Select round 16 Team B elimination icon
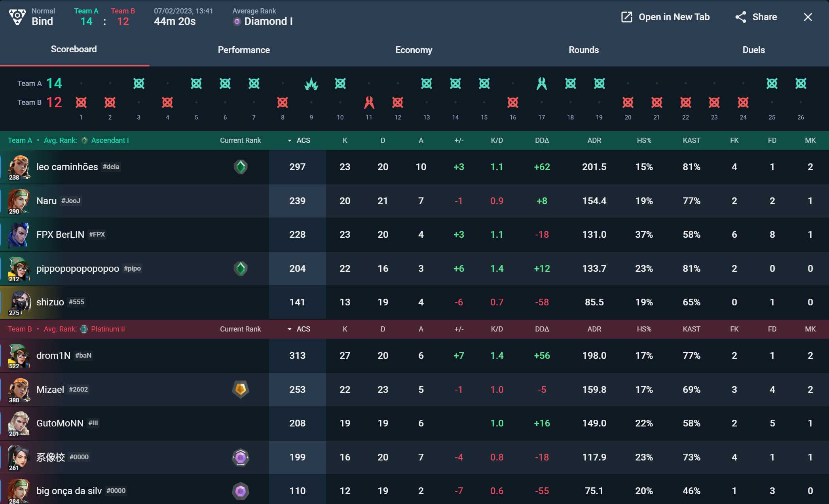The width and height of the screenshot is (829, 504). pyautogui.click(x=513, y=102)
